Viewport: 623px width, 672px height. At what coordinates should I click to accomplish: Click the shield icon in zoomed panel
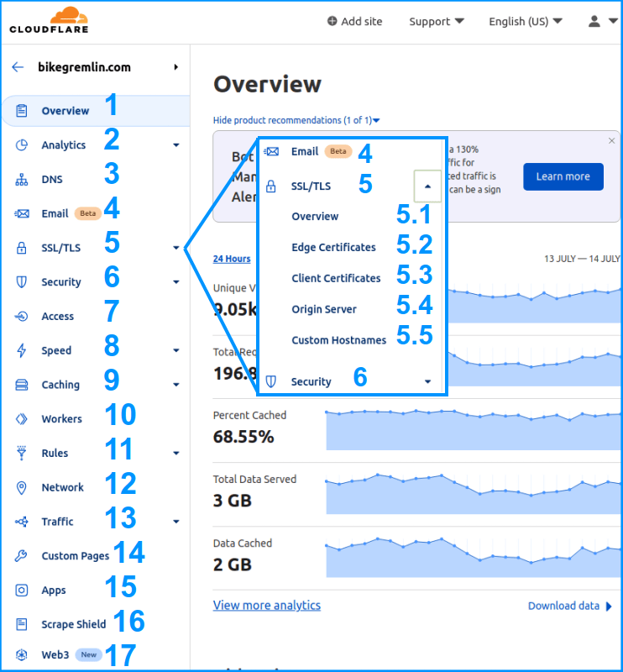click(x=271, y=381)
